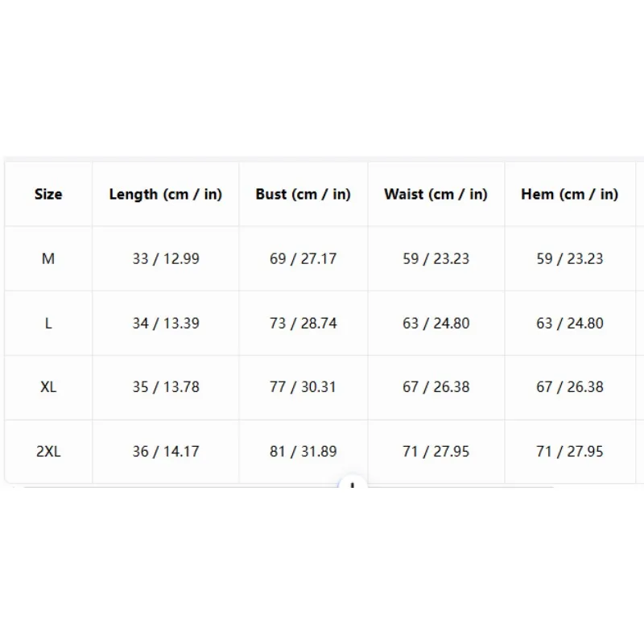Click the partially visible arrow icon below table
The width and height of the screenshot is (644, 644).
coord(352,482)
